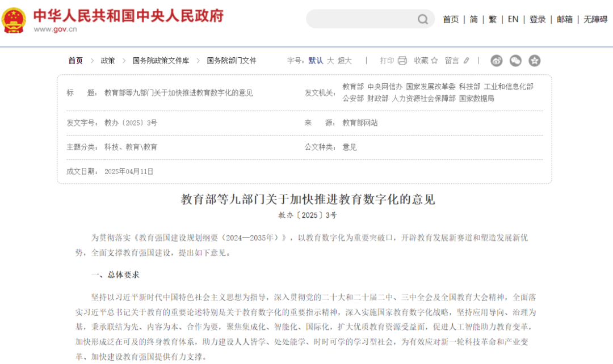The width and height of the screenshot is (613, 364).
Task: Open the EN English version
Action: pos(513,19)
